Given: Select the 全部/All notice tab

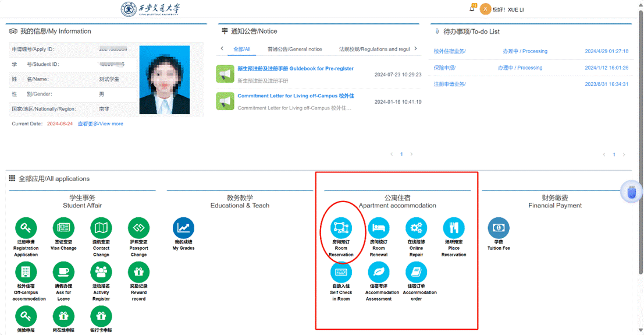Looking at the screenshot, I should point(241,50).
